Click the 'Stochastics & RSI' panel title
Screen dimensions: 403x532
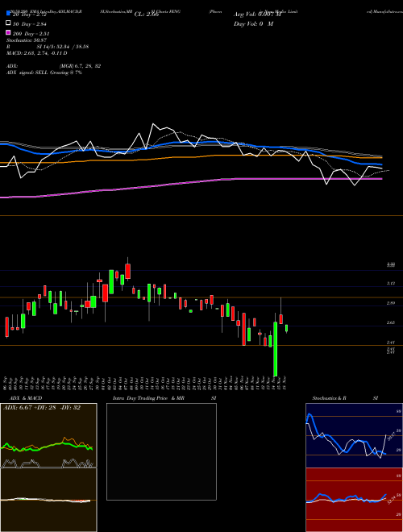(x=345, y=398)
